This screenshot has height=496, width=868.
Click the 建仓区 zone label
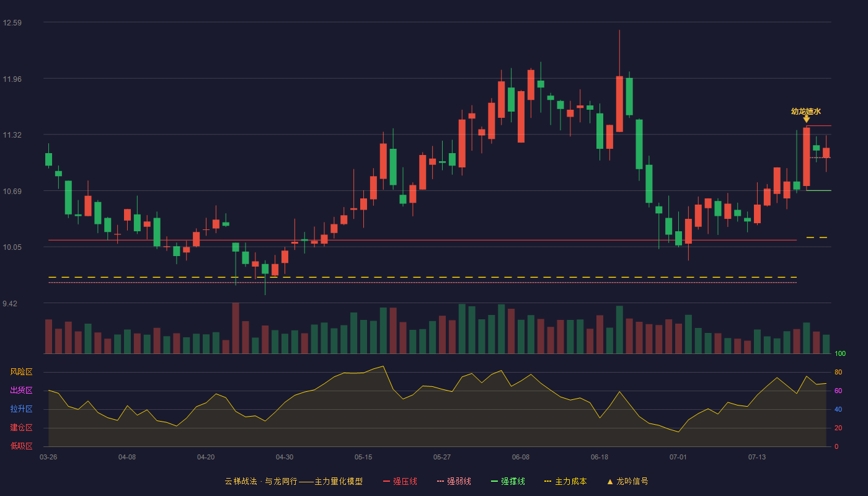pyautogui.click(x=21, y=428)
